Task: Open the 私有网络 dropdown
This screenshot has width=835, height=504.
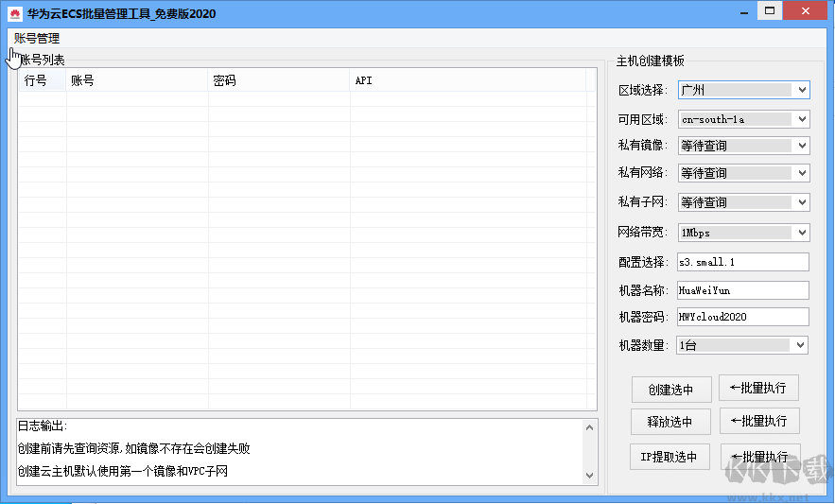Action: click(744, 173)
